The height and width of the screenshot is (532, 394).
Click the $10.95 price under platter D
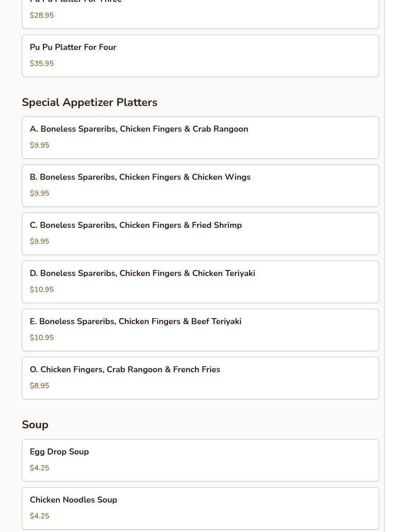[x=42, y=290]
